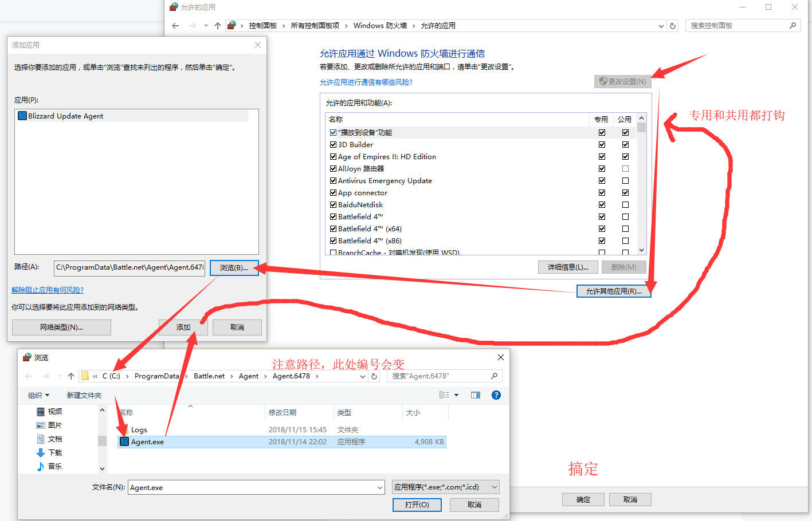Click Battle.net breadcrumb in Browse dialog
Screen dimensions: 812x521
209,376
